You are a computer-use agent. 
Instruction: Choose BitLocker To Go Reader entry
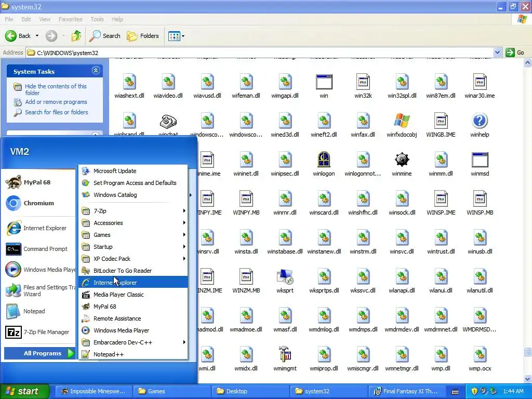click(x=134, y=270)
